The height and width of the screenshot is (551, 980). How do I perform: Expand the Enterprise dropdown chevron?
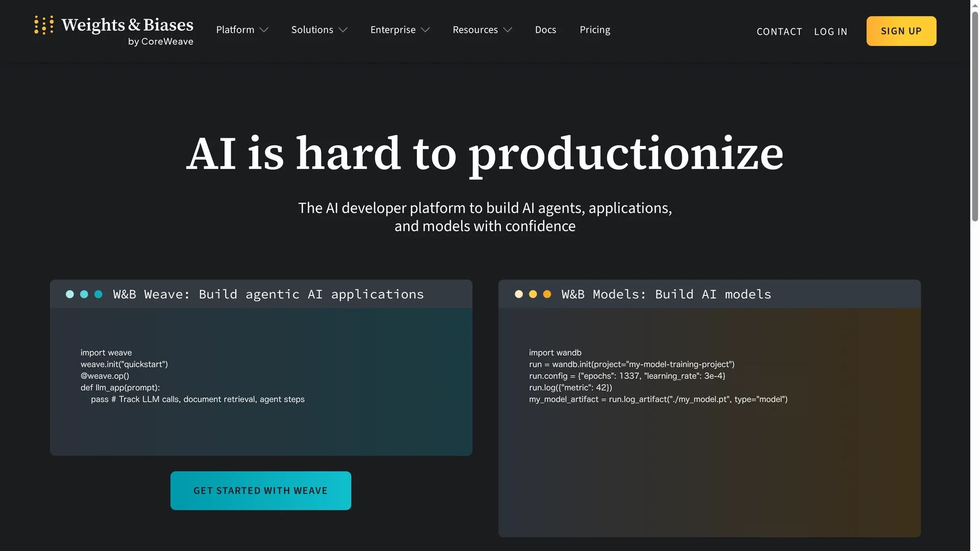[x=425, y=30]
